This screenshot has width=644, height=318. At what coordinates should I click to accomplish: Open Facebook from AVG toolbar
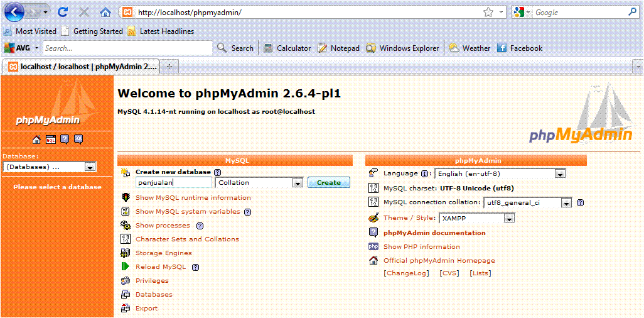point(520,48)
